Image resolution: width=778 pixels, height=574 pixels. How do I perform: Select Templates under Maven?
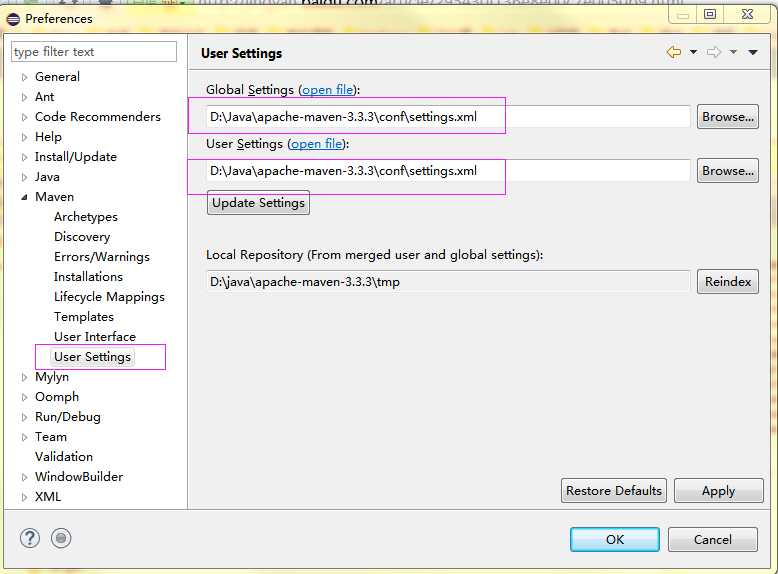[84, 317]
